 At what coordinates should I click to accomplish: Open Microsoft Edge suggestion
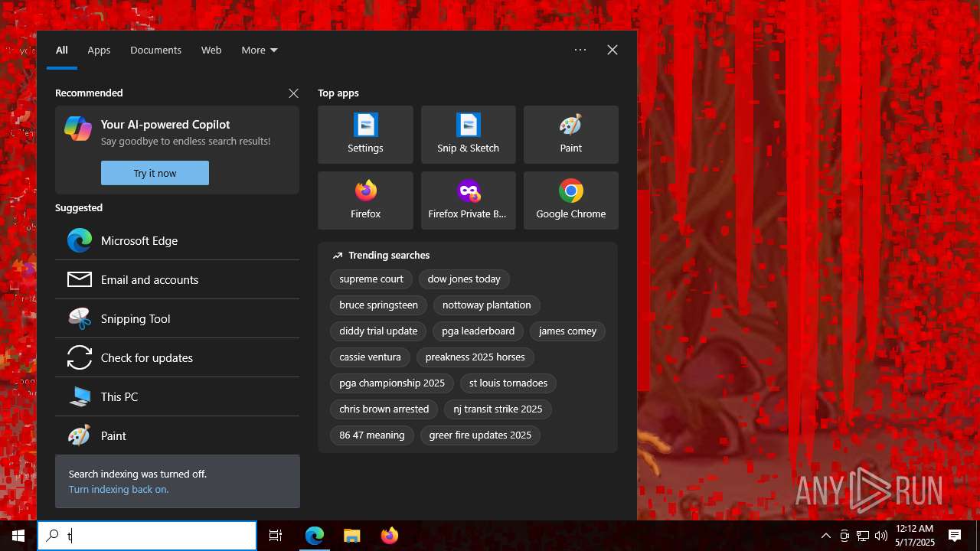coord(177,240)
